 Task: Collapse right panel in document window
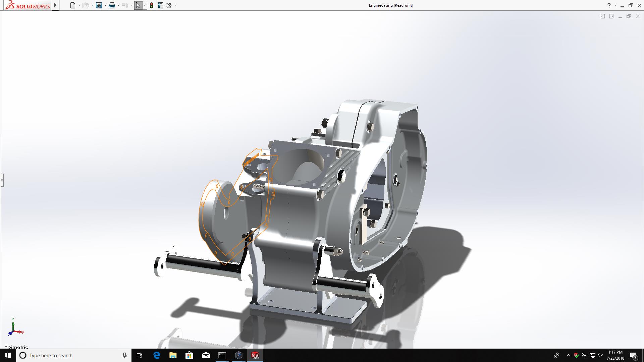click(611, 16)
